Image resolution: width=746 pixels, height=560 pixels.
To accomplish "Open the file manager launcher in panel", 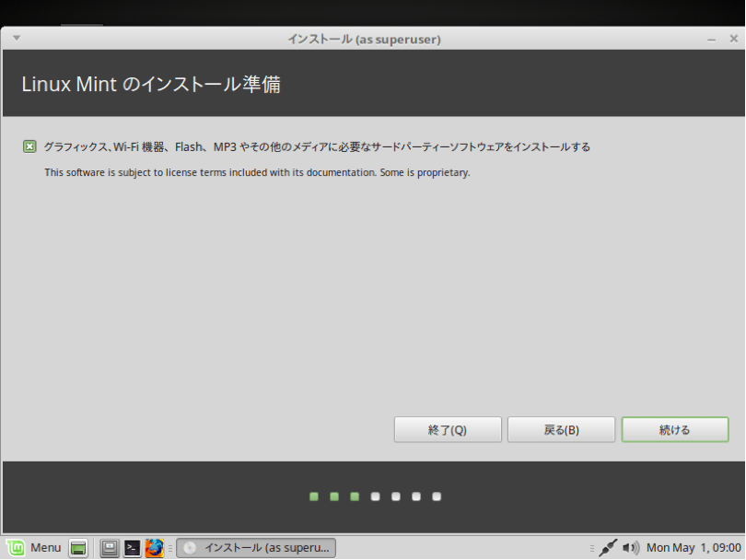I will tap(110, 548).
